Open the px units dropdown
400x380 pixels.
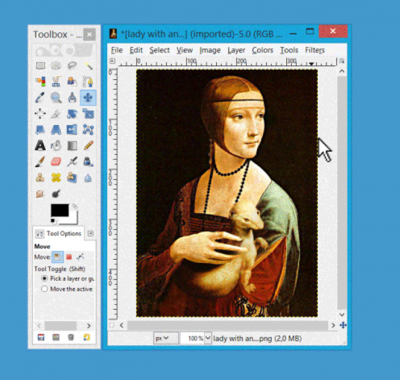[162, 338]
